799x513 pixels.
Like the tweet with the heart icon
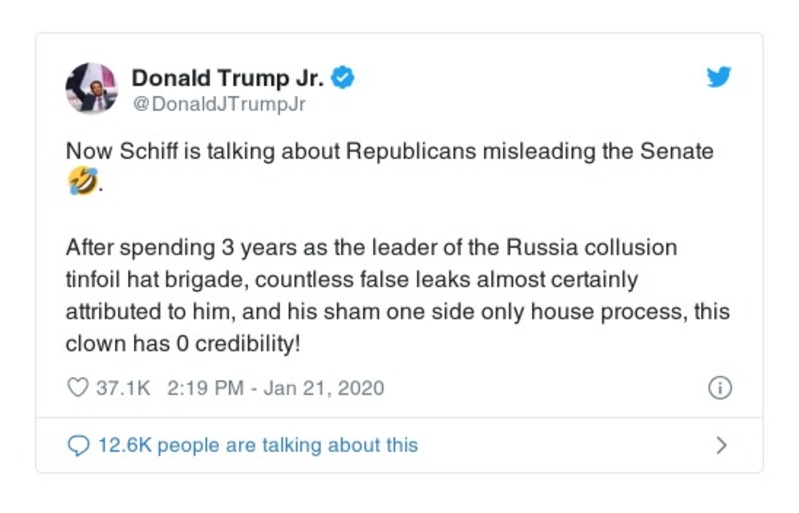point(77,388)
